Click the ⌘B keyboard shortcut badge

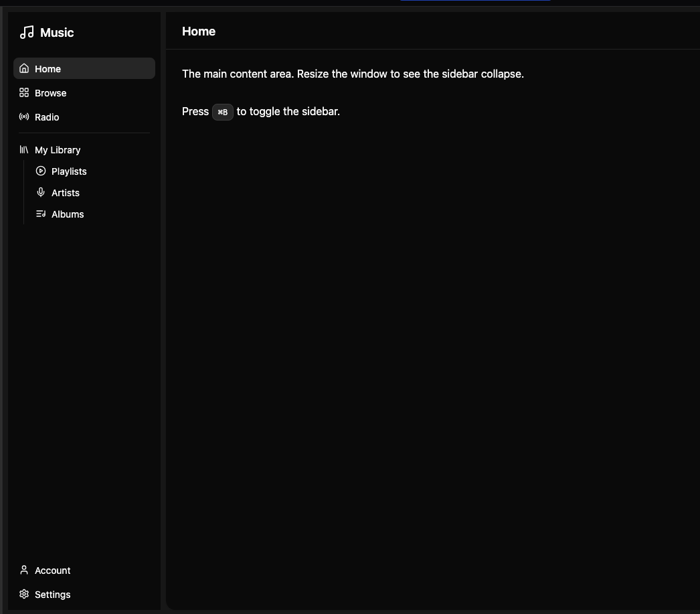[x=223, y=112]
